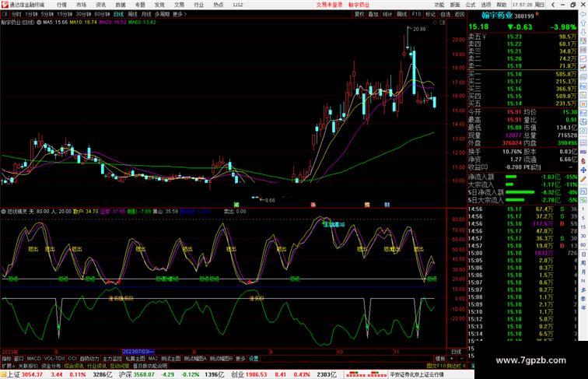This screenshot has width=588, height=379.
Task: Switch to the 分时 chart period
Action: click(x=16, y=14)
